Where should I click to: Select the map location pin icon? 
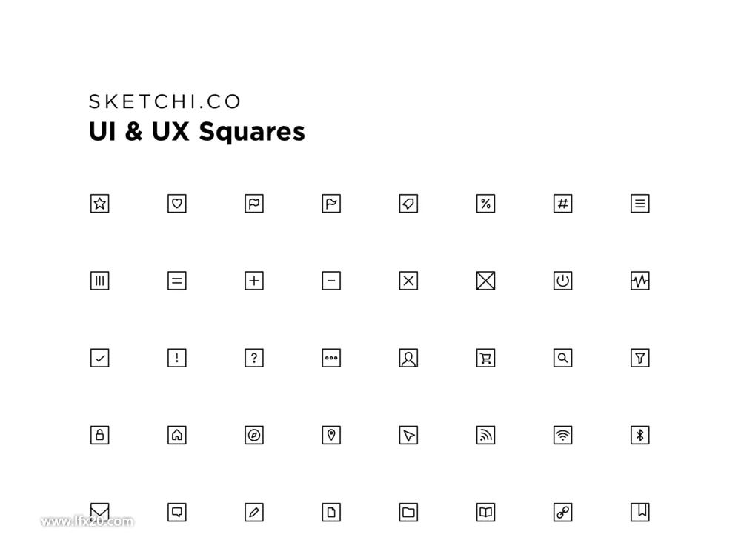point(331,435)
